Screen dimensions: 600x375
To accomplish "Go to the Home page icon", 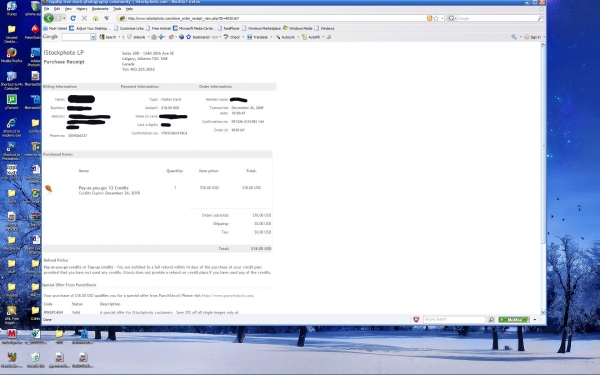I will (95, 18).
